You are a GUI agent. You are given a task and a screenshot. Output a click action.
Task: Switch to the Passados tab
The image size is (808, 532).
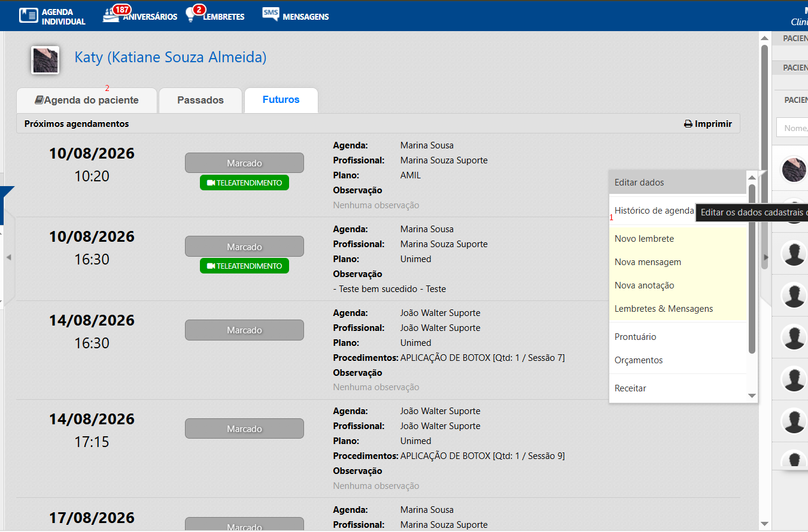coord(201,100)
